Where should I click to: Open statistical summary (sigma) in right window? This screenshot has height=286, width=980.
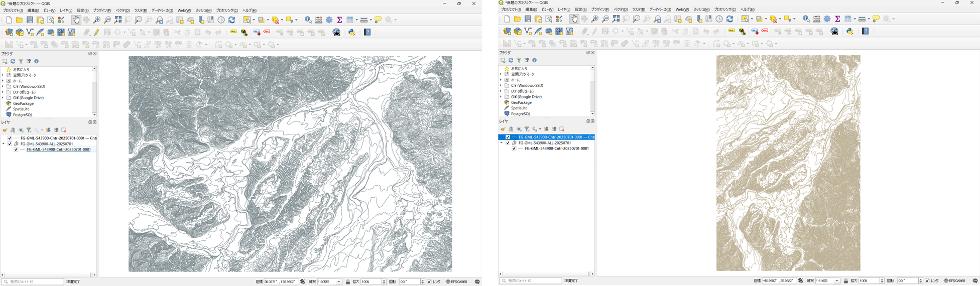pos(837,19)
